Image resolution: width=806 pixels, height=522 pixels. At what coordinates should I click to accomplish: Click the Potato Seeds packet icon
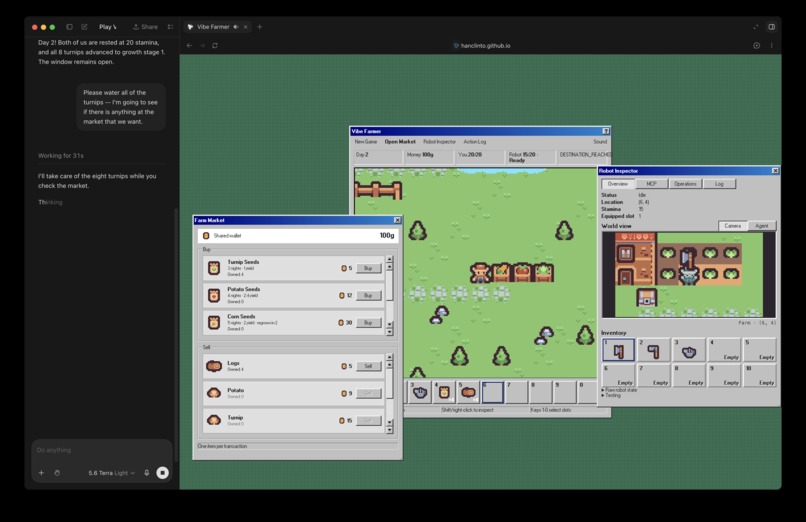[214, 295]
